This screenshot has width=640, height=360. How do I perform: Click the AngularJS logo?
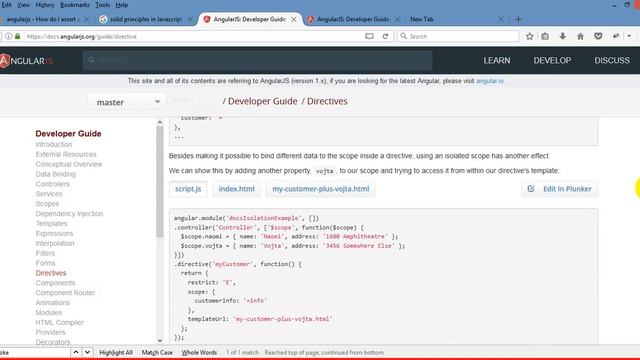click(x=27, y=61)
